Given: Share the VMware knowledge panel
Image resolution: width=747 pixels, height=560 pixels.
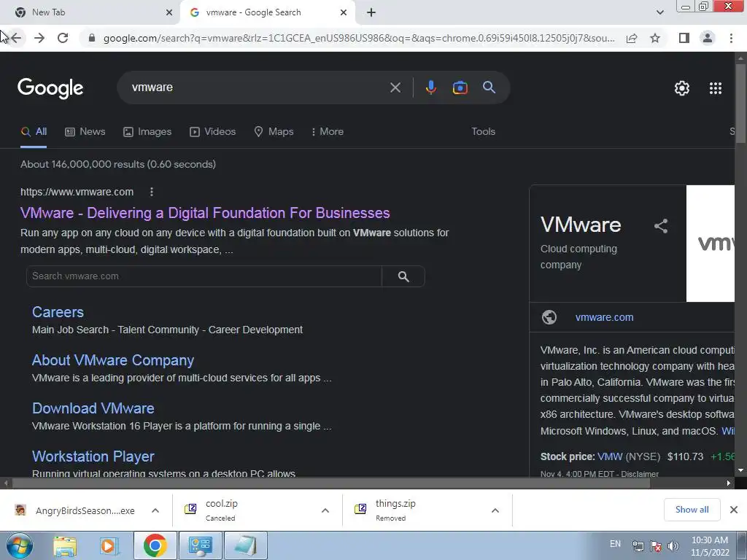Looking at the screenshot, I should (x=661, y=226).
